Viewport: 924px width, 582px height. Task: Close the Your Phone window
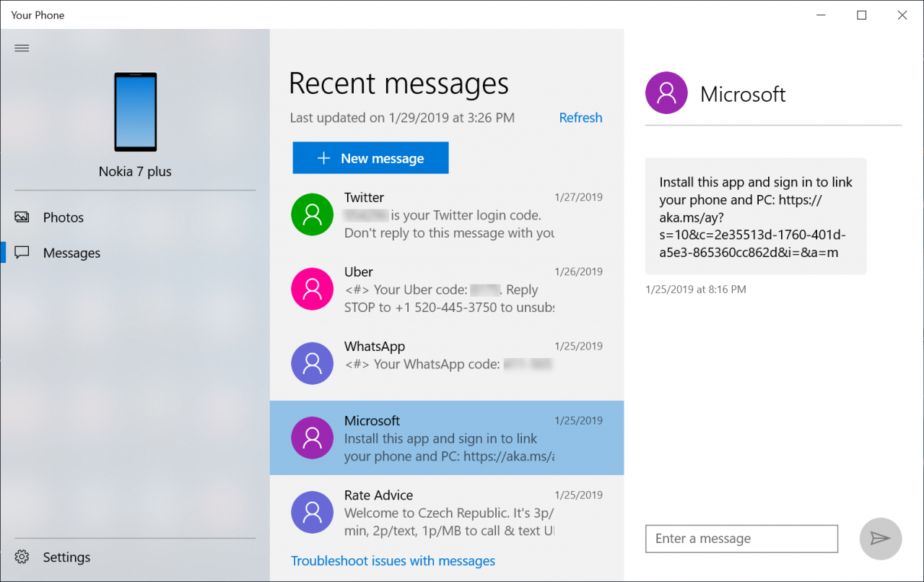(902, 15)
